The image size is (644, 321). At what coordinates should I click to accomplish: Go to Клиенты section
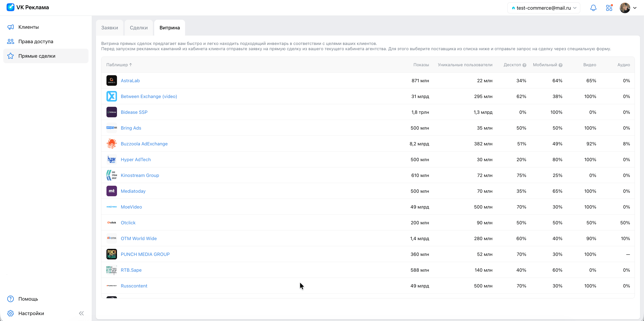point(46,27)
